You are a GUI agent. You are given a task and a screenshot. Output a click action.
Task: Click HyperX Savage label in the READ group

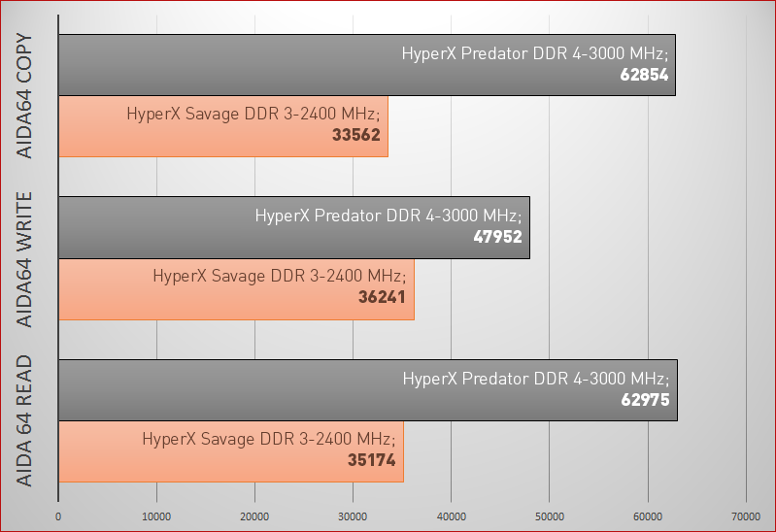(269, 439)
